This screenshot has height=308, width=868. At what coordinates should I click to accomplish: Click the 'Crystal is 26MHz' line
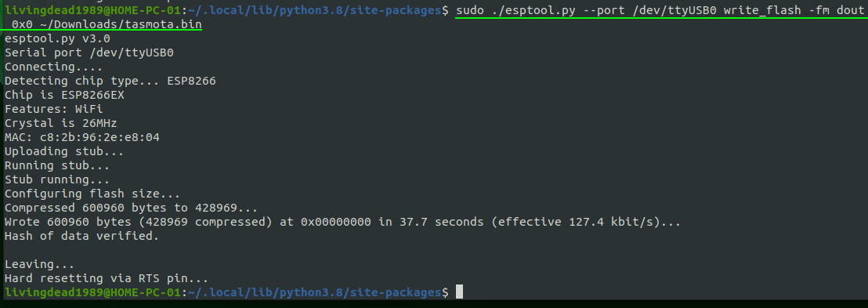point(61,123)
